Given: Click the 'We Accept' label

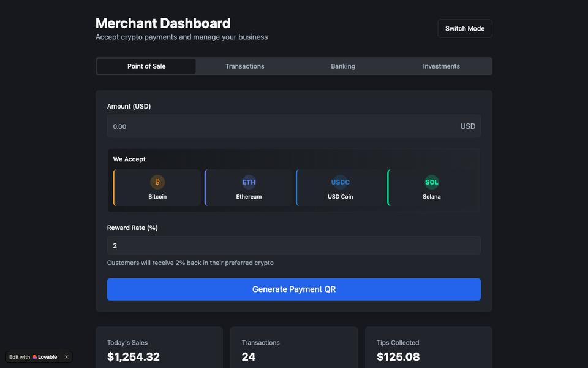Looking at the screenshot, I should coord(129,159).
